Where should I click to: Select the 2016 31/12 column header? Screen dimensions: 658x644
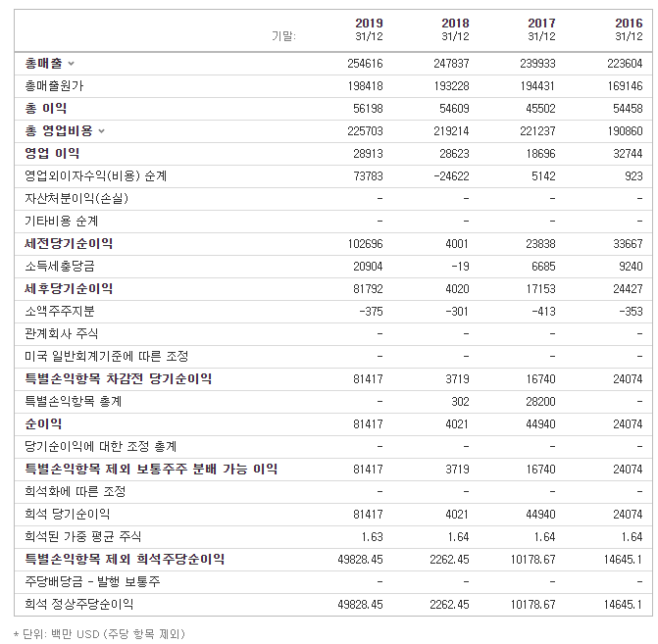629,29
